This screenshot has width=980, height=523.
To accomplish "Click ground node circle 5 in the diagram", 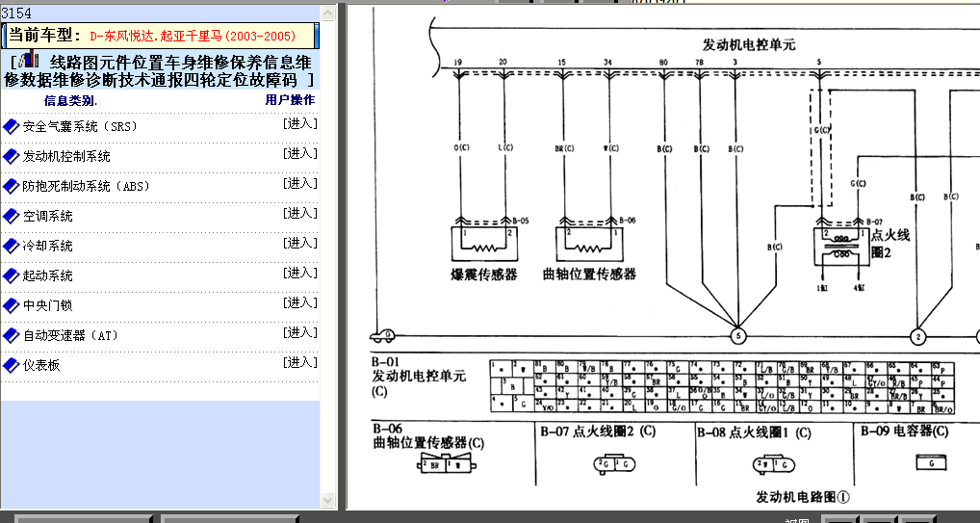I will [738, 336].
